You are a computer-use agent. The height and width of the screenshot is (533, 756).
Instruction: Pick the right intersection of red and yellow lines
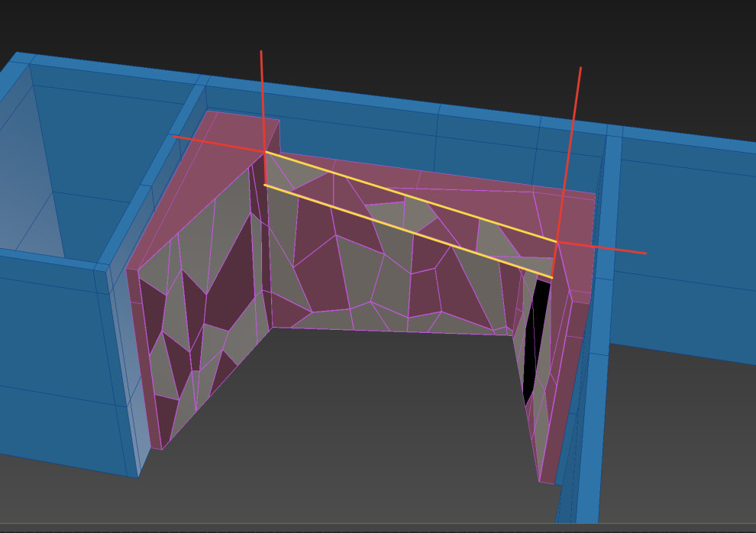click(557, 241)
